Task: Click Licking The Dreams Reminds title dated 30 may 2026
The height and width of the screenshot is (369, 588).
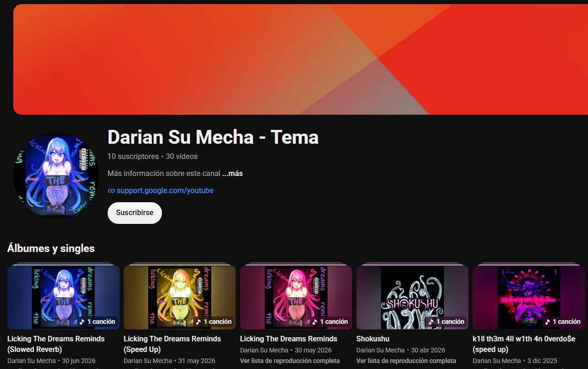Action: tap(289, 339)
